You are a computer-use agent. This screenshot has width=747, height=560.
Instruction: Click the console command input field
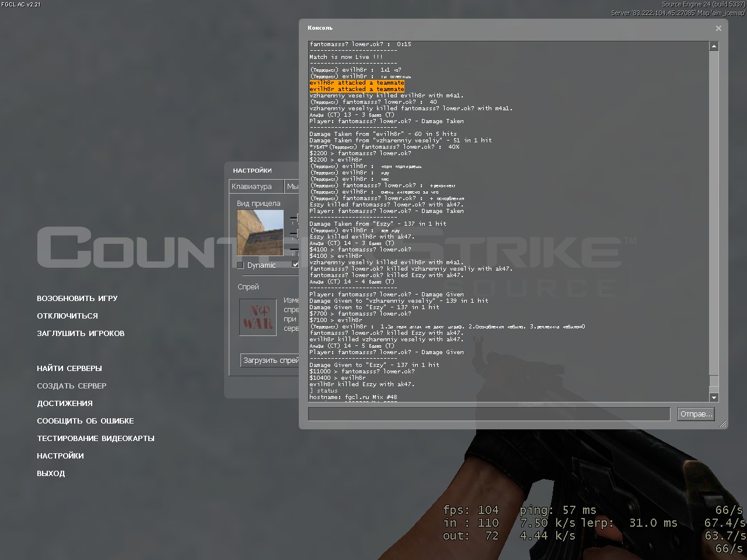(x=489, y=414)
